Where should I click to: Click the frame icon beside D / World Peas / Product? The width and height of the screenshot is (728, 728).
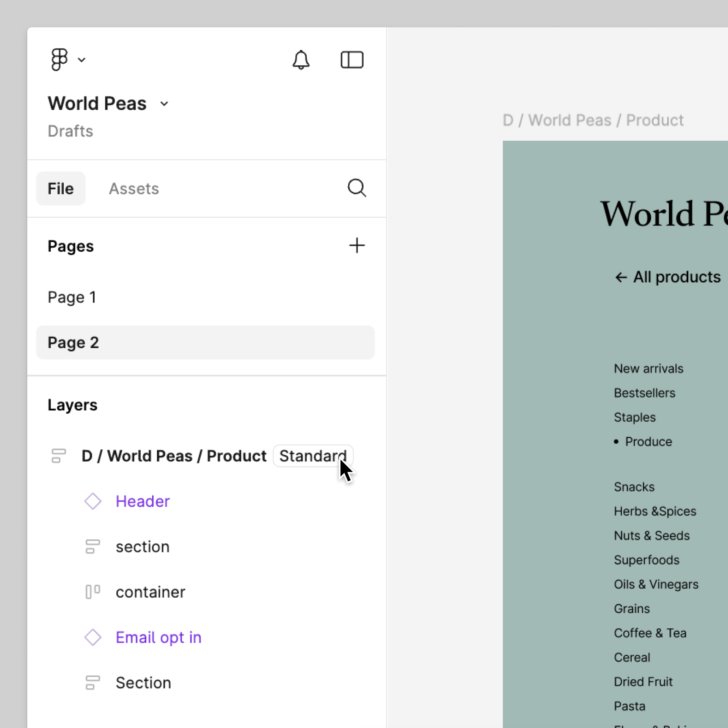click(58, 456)
